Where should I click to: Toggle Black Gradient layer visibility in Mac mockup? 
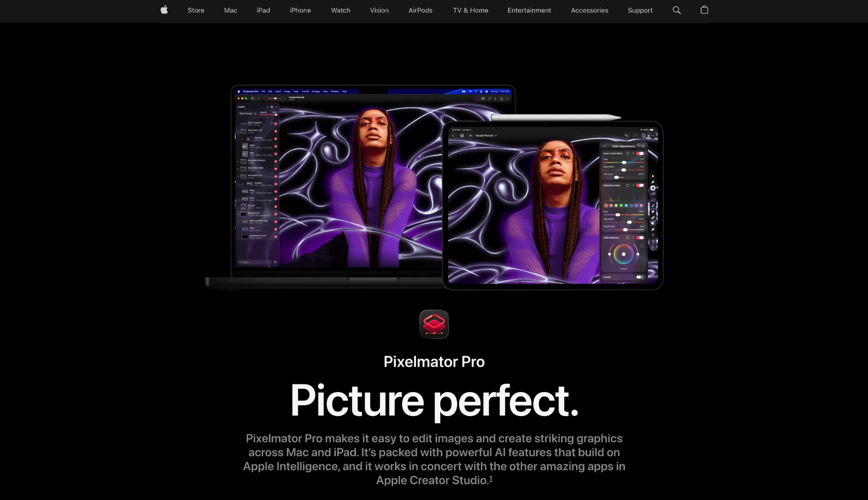[276, 124]
